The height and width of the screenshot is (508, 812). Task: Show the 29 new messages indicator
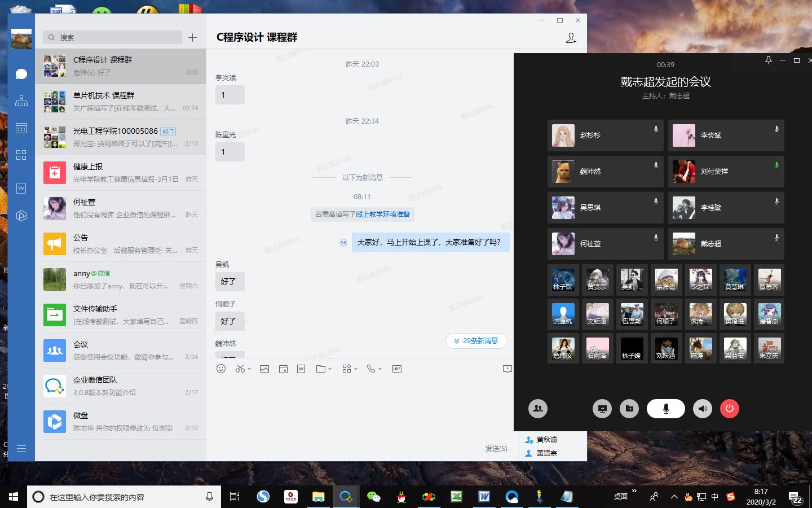click(x=476, y=341)
